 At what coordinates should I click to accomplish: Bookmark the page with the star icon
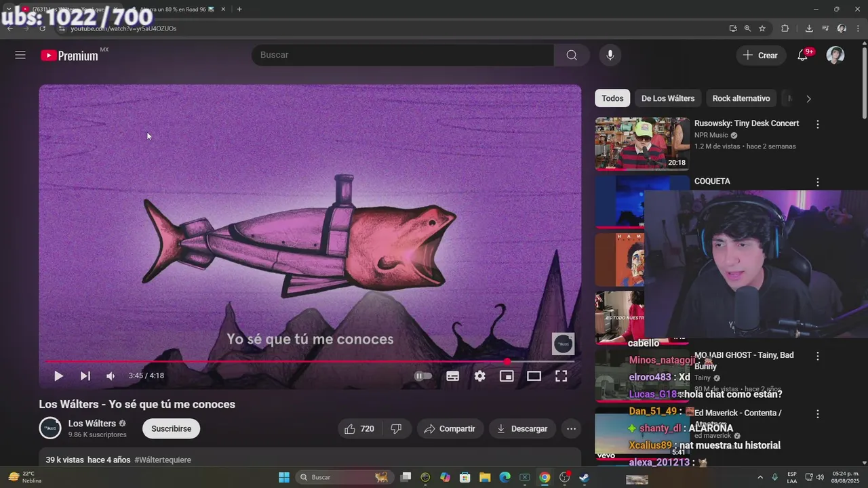(762, 28)
